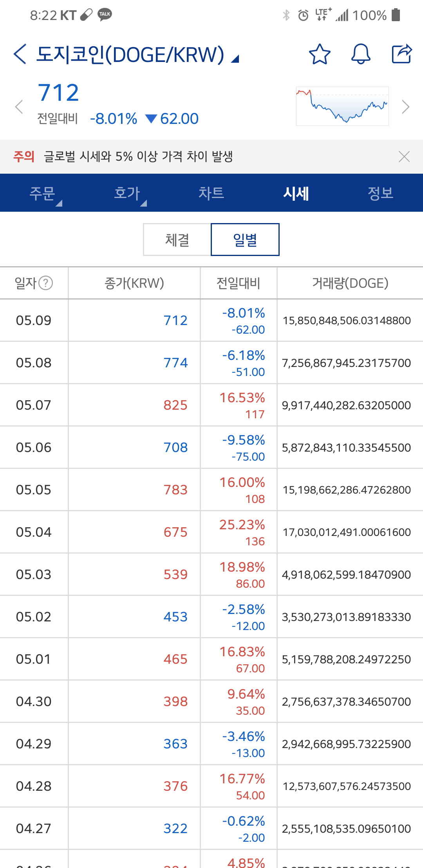Dismiss the 주의 global price warning banner
Image resolution: width=423 pixels, height=868 pixels.
point(404,156)
